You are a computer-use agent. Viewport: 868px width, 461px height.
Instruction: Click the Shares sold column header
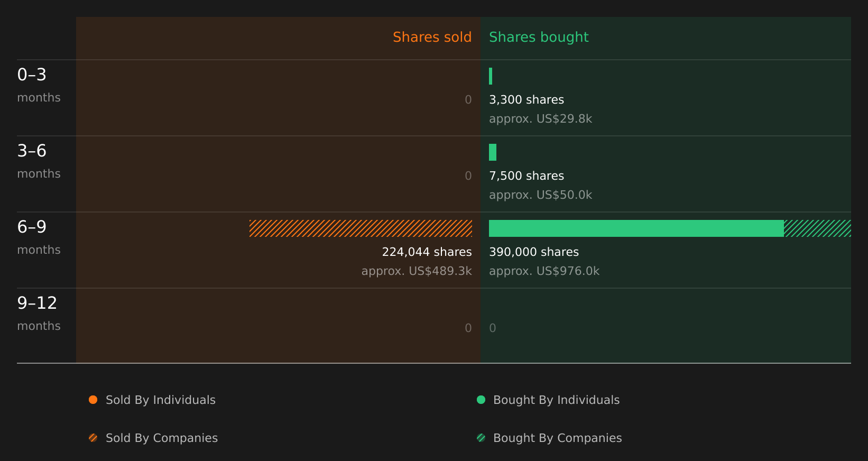[x=432, y=37]
